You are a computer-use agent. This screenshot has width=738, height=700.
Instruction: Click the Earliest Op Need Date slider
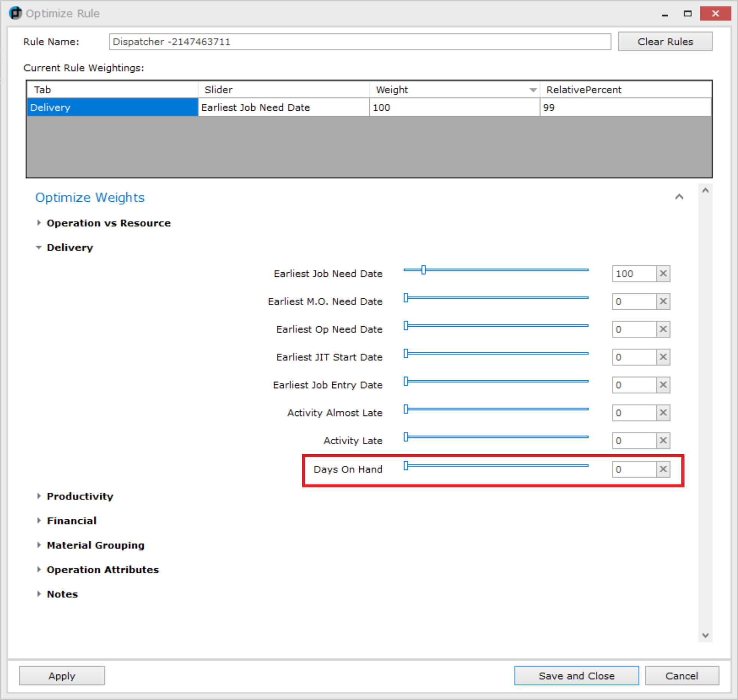[x=496, y=325]
